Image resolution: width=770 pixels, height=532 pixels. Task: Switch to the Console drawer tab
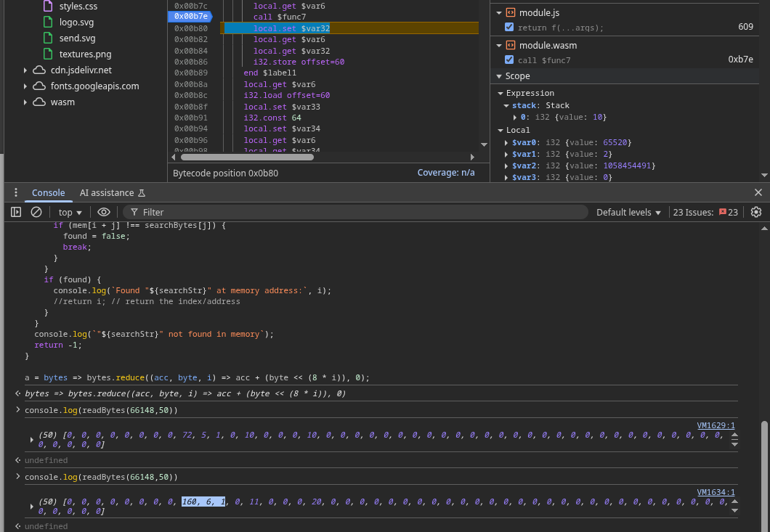click(x=48, y=193)
